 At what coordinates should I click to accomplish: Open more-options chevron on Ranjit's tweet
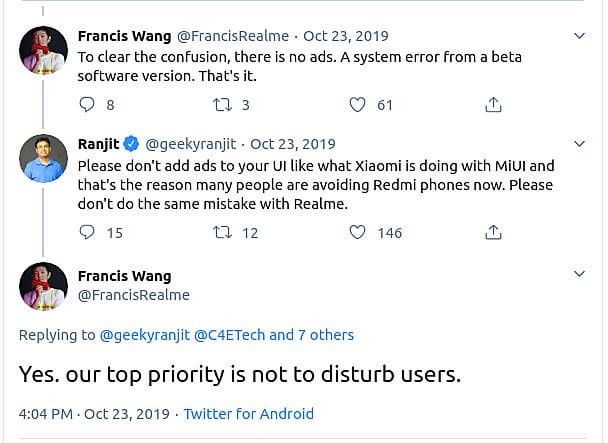(x=580, y=144)
